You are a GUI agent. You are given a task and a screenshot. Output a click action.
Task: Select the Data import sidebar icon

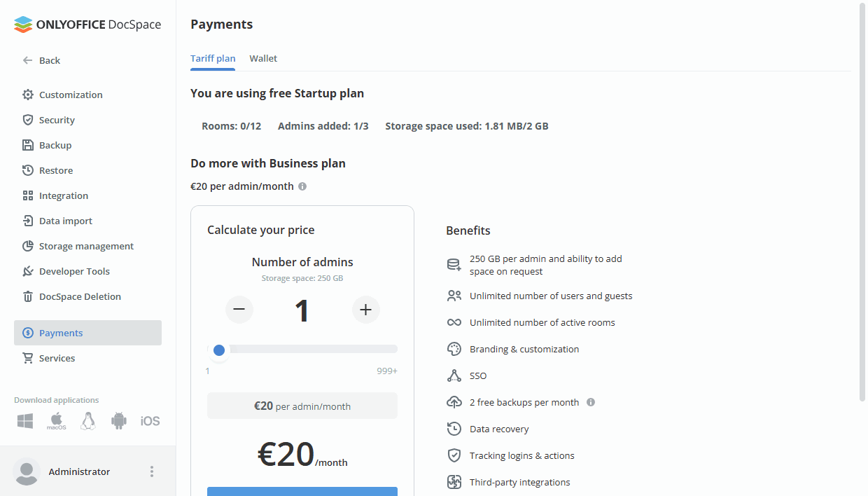tap(27, 220)
